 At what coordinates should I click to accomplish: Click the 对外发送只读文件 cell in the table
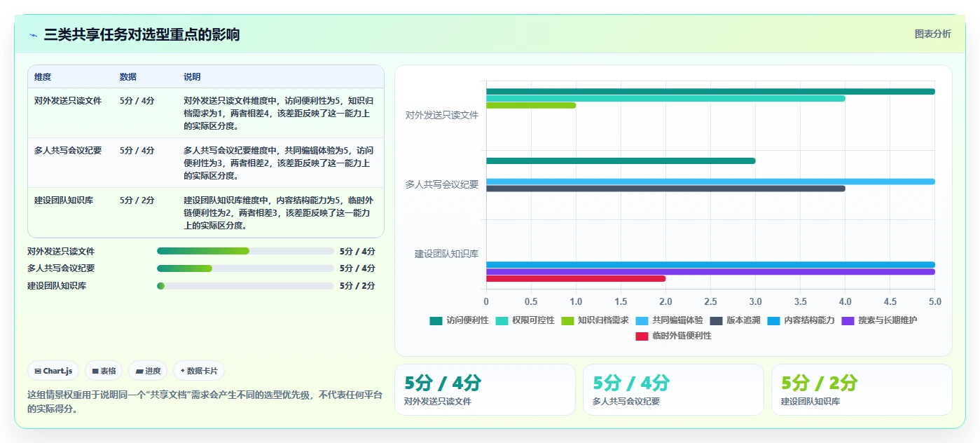click(68, 101)
